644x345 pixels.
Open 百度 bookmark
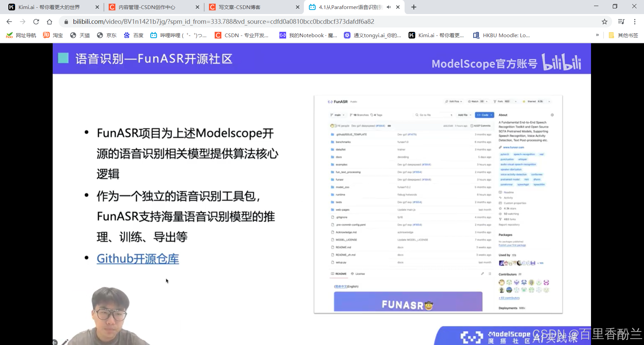133,35
